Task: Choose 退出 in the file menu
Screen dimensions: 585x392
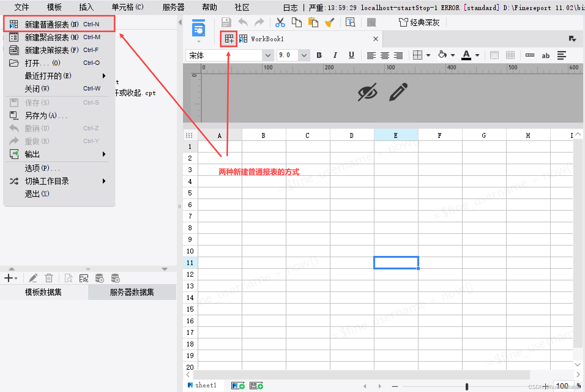Action: [x=59, y=194]
